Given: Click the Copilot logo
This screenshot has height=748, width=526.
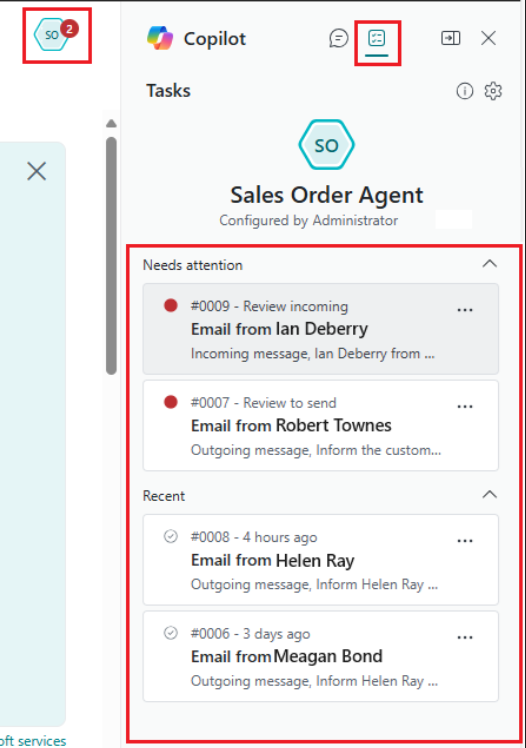Looking at the screenshot, I should (x=160, y=38).
